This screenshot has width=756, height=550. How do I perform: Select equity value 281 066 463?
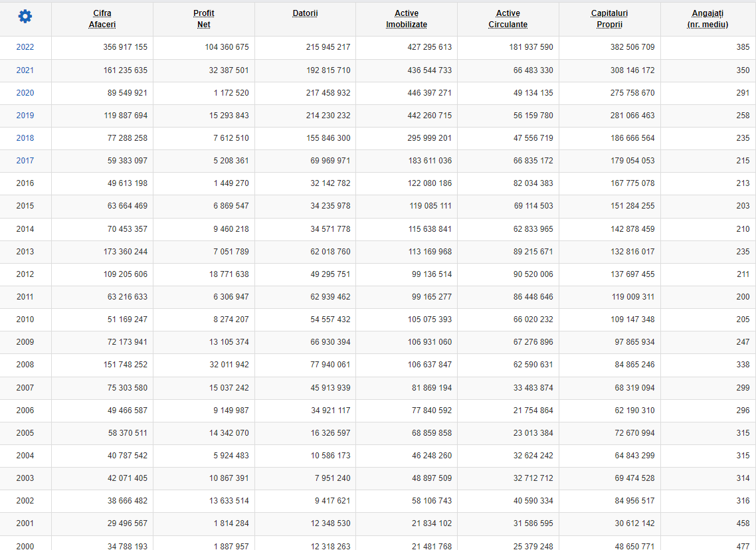(632, 116)
